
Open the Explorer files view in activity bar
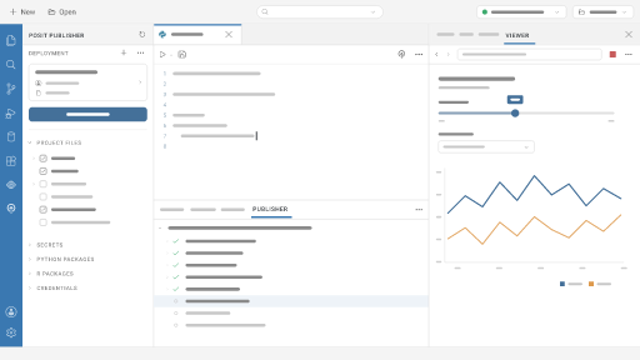11,40
